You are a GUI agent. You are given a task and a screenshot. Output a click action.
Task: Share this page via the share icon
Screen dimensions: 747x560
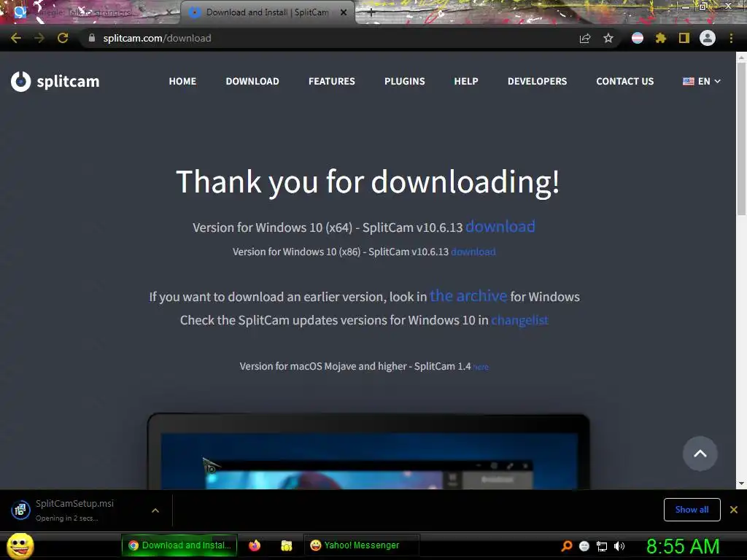click(x=585, y=38)
